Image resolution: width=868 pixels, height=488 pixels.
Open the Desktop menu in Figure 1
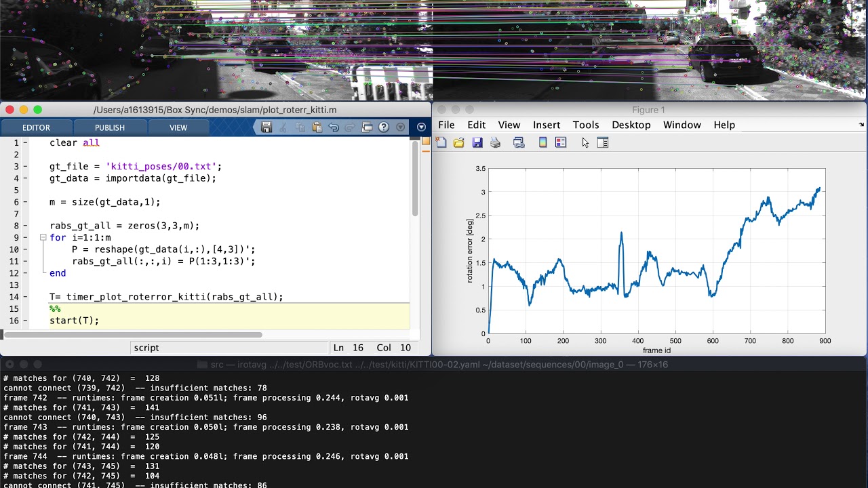pos(631,125)
